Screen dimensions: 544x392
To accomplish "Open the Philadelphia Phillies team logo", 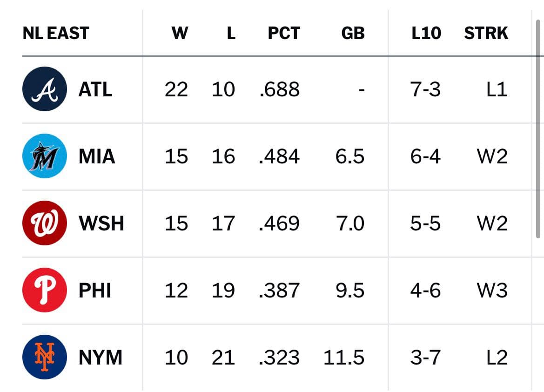I will tap(44, 290).
